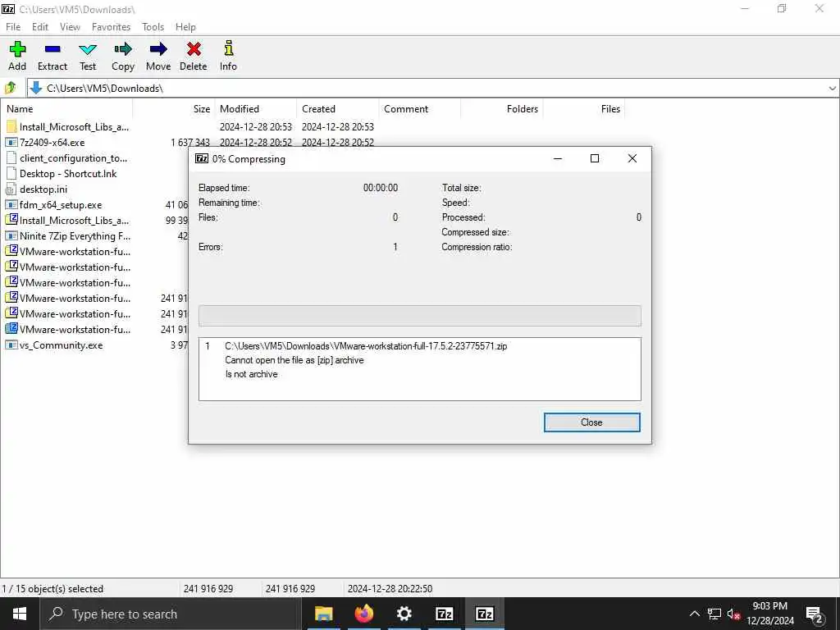Image resolution: width=840 pixels, height=630 pixels.
Task: Select the highlighted last VMware-workstation row icon
Action: tap(11, 330)
